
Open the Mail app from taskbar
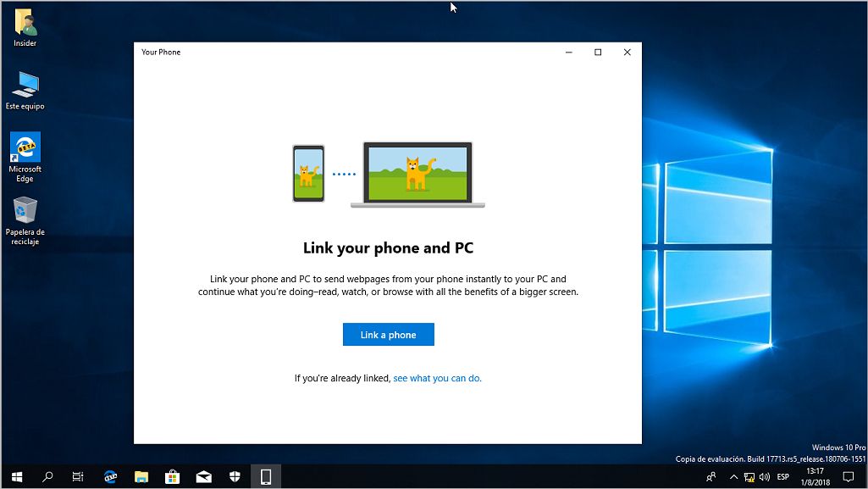pos(204,476)
